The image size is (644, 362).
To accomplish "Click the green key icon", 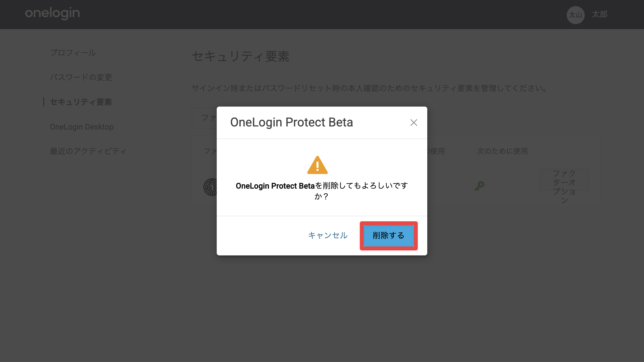I will [x=479, y=186].
